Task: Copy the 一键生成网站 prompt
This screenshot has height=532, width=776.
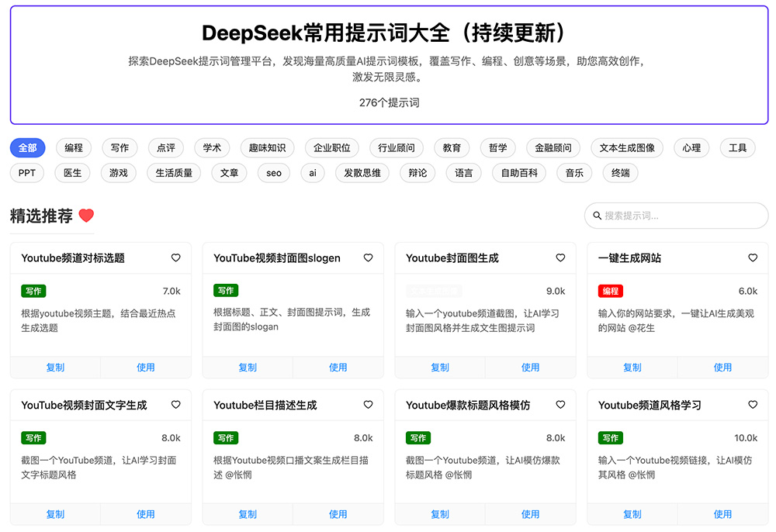Action: 632,368
